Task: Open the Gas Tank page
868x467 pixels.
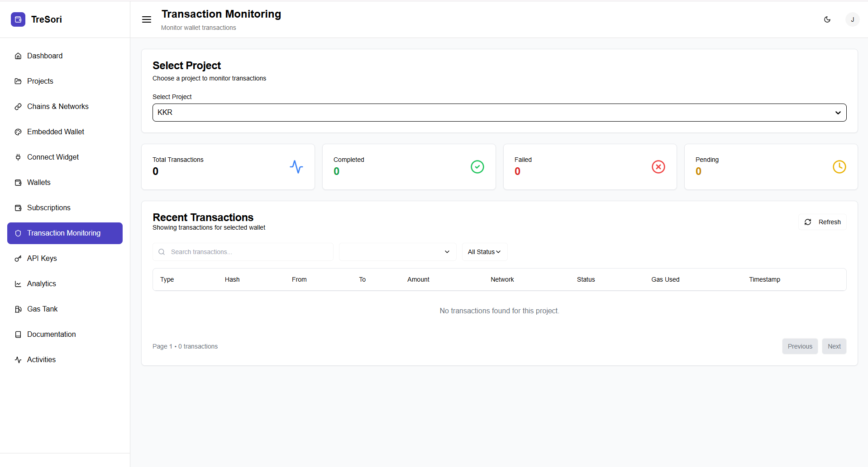Action: (43, 309)
